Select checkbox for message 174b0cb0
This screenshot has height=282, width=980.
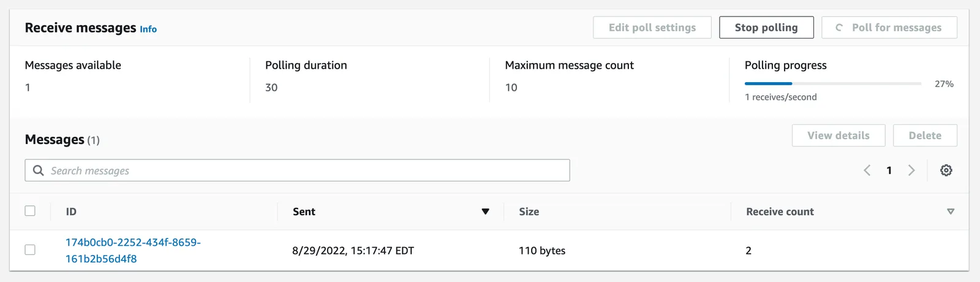30,250
